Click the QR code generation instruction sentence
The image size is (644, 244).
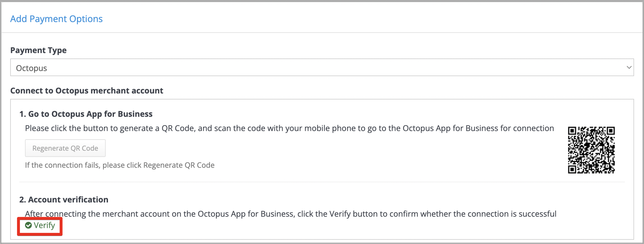click(289, 128)
